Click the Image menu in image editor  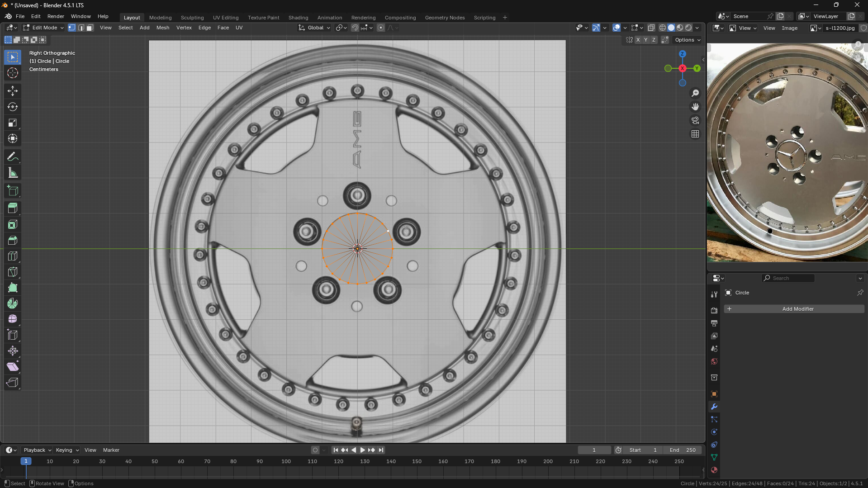click(790, 28)
